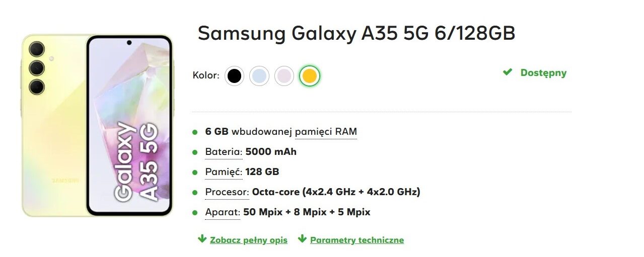Select the black color swatch

coord(234,76)
